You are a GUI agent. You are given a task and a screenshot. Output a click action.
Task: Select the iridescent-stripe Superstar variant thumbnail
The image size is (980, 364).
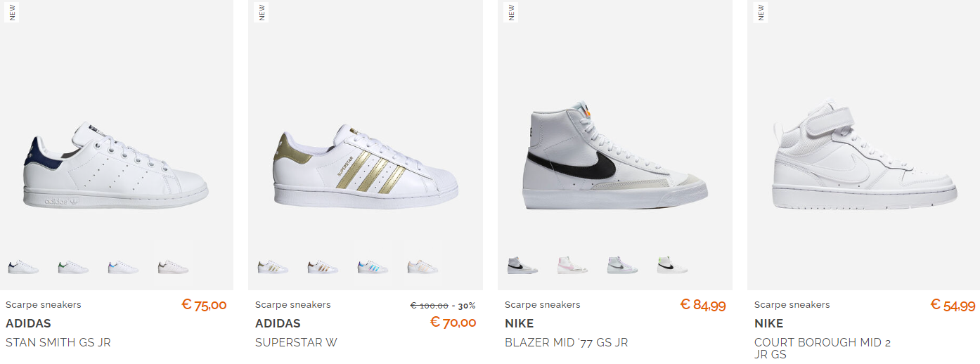(373, 267)
